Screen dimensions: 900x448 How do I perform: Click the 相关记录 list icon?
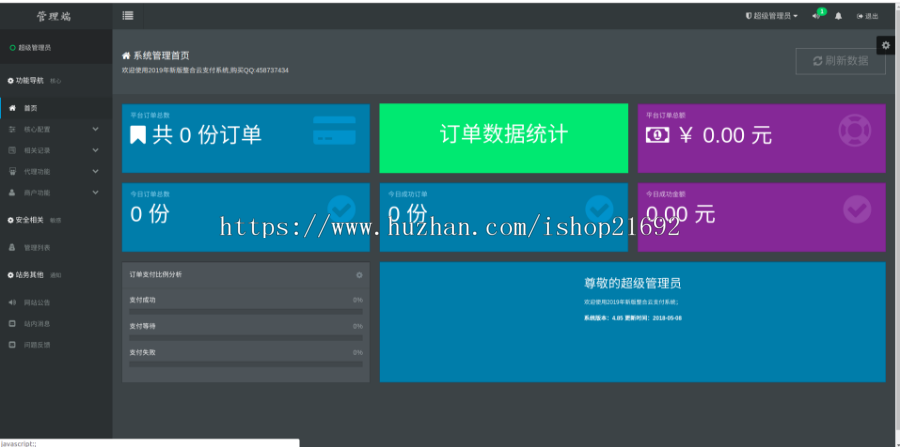13,150
